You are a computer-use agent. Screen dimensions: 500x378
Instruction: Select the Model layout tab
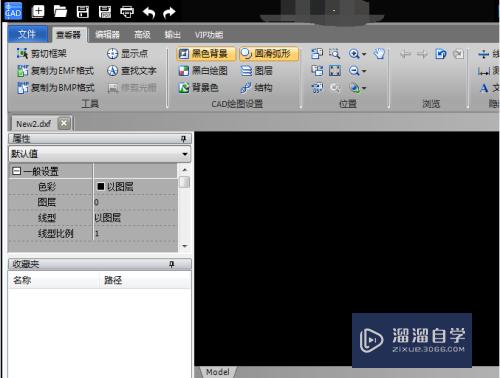point(218,372)
